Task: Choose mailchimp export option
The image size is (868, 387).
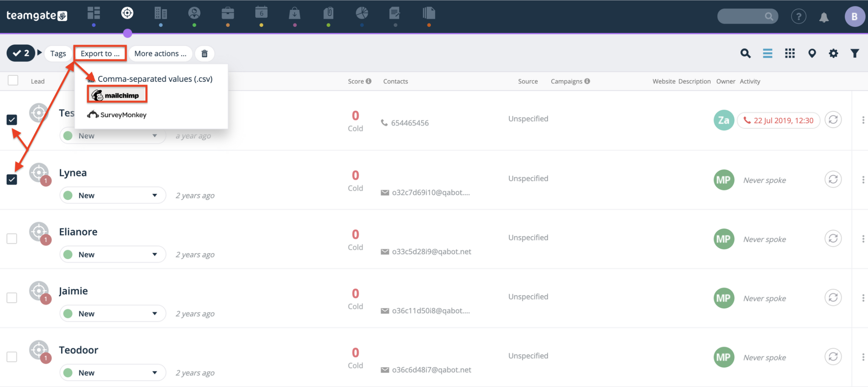Action: click(117, 95)
